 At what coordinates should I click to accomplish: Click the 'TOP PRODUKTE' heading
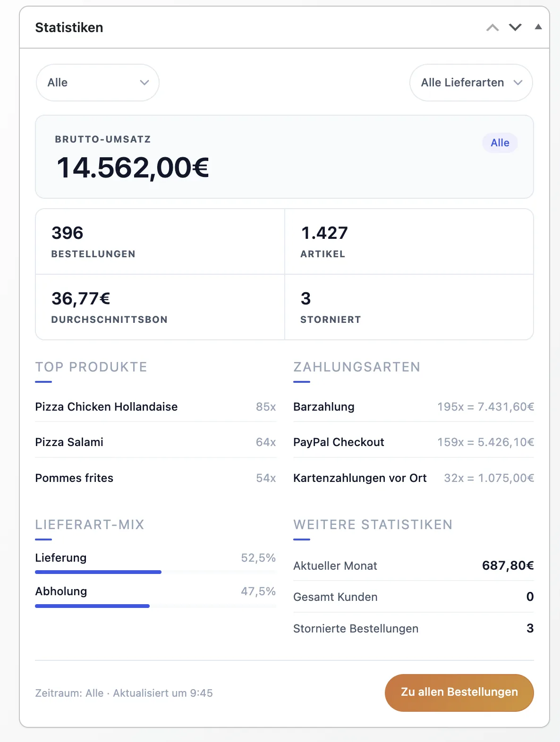coord(91,367)
